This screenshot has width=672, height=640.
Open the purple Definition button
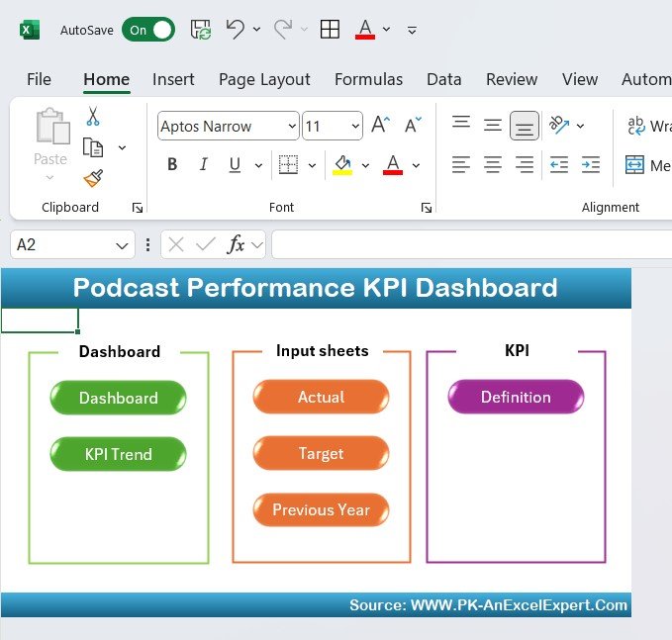[516, 397]
